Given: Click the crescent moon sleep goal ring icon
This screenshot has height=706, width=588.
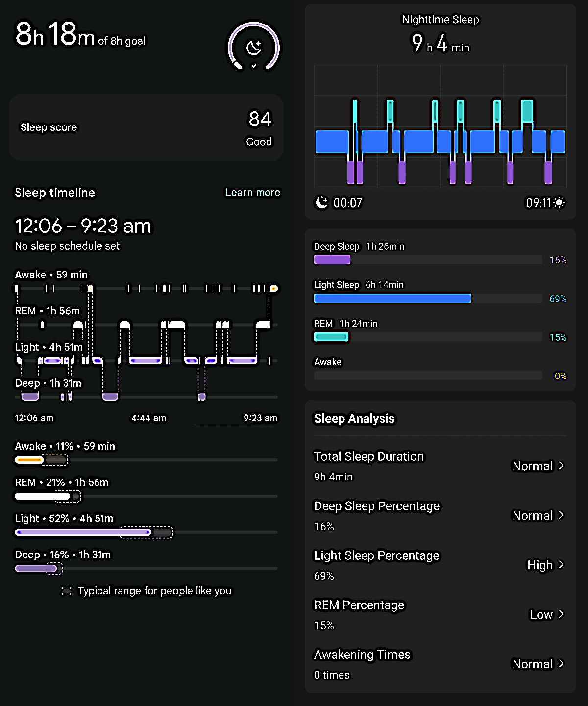Looking at the screenshot, I should (x=253, y=48).
